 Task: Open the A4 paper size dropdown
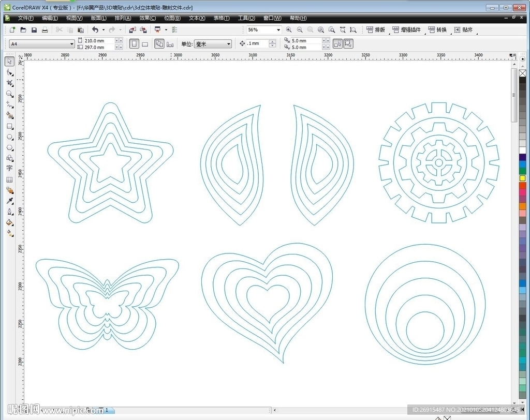pos(71,44)
